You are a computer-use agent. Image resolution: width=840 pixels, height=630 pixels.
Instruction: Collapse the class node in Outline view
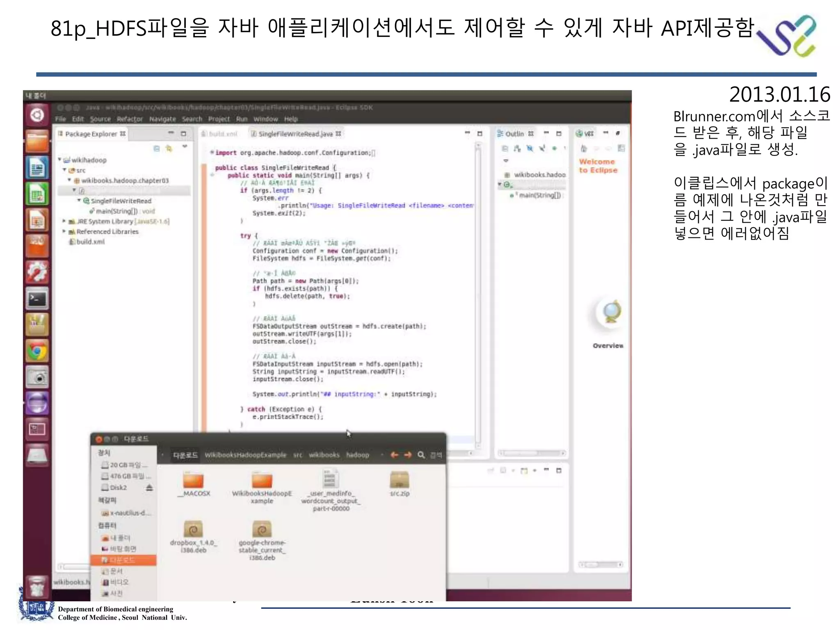(x=500, y=185)
